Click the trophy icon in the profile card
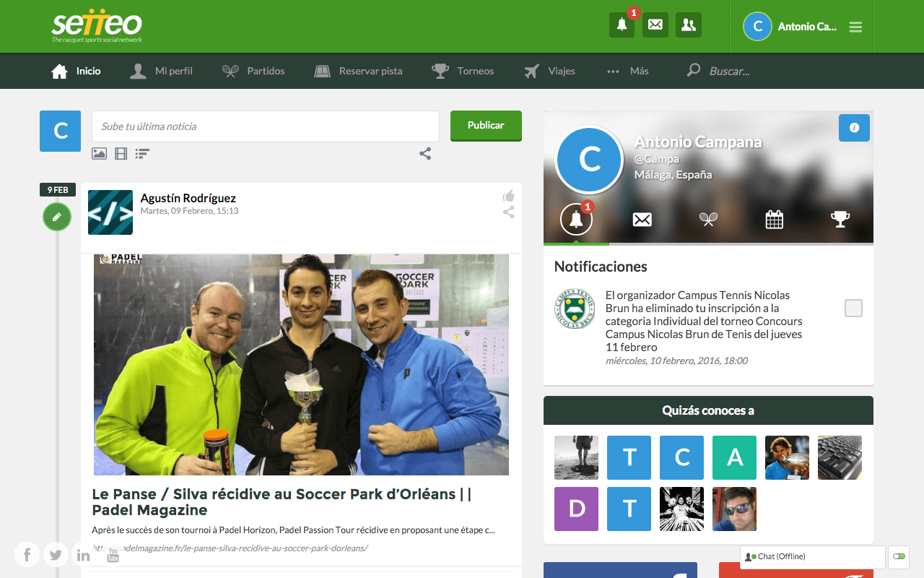Screen dimensions: 924x578 [x=840, y=219]
